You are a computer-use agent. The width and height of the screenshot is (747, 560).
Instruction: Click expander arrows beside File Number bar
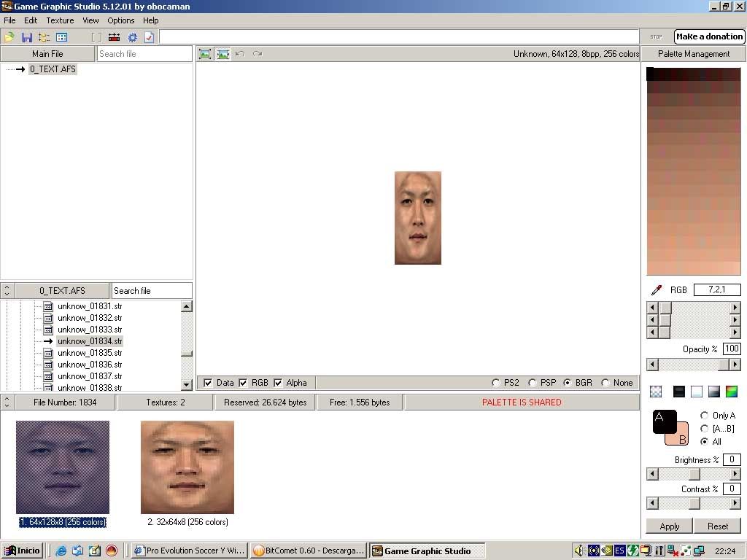click(x=7, y=402)
